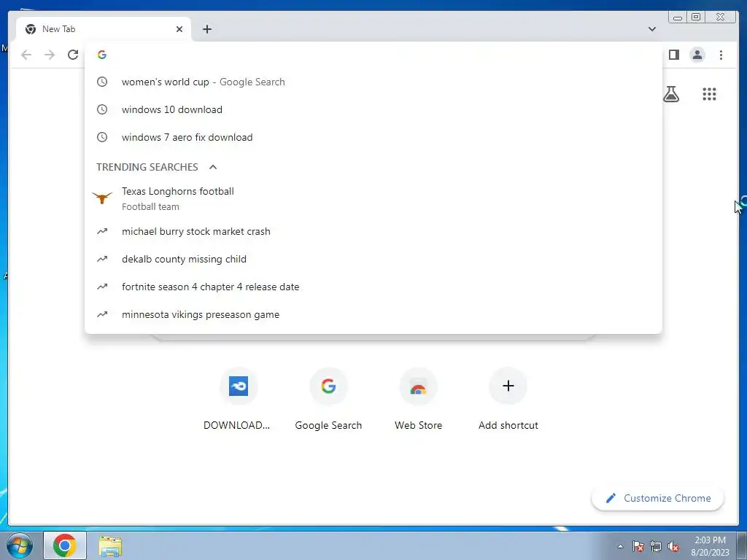Click trending arrow beside minnesota vikings
Screen dimensions: 747x560
coord(102,314)
